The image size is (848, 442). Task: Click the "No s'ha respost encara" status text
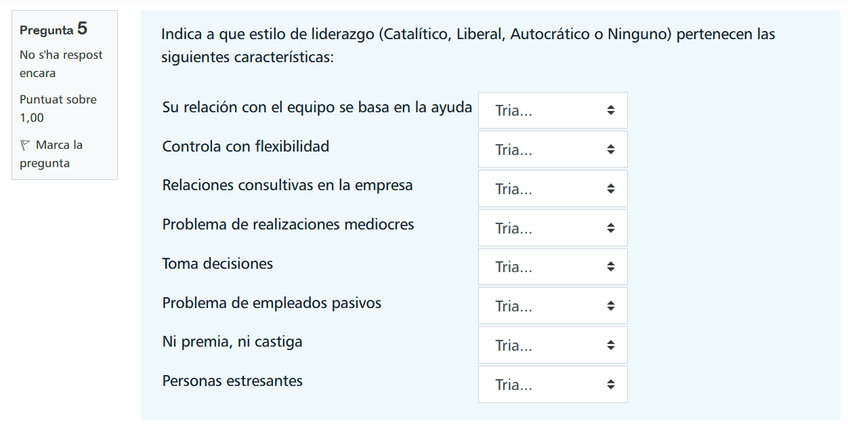pyautogui.click(x=61, y=64)
